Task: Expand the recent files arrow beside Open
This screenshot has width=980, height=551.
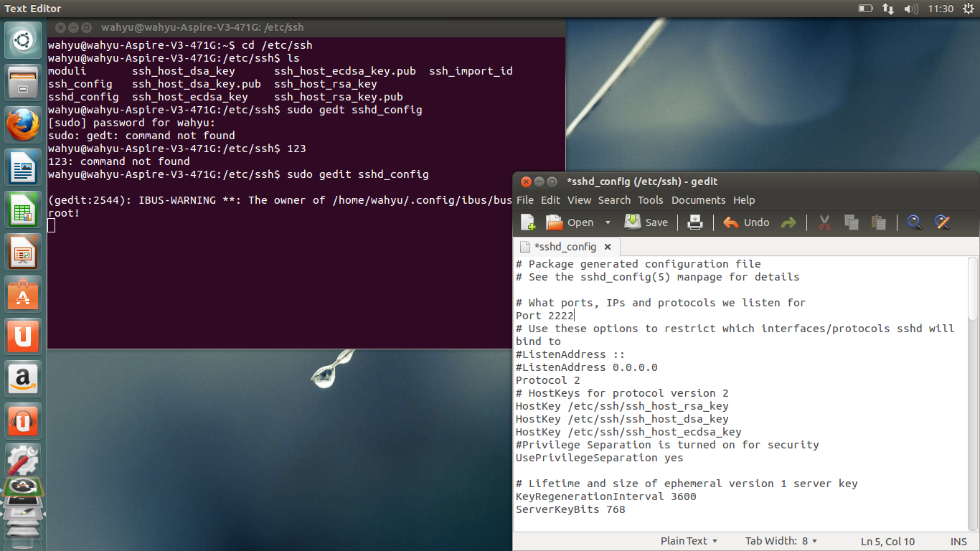Action: tap(608, 222)
